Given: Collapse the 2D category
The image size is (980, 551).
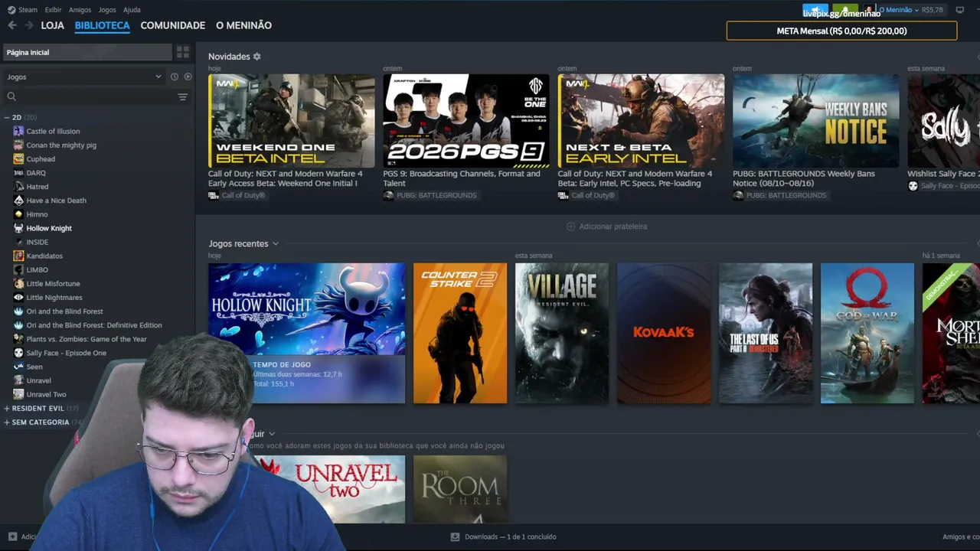Looking at the screenshot, I should [7, 118].
